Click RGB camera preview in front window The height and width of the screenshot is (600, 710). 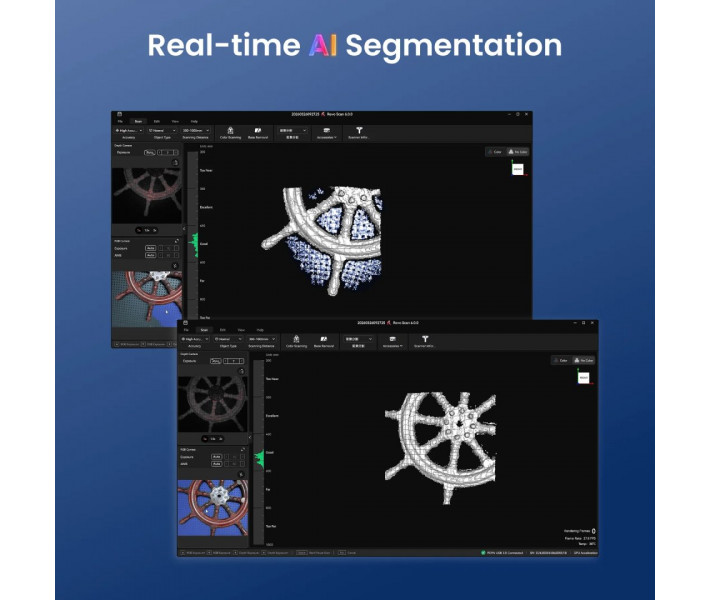coord(212,508)
